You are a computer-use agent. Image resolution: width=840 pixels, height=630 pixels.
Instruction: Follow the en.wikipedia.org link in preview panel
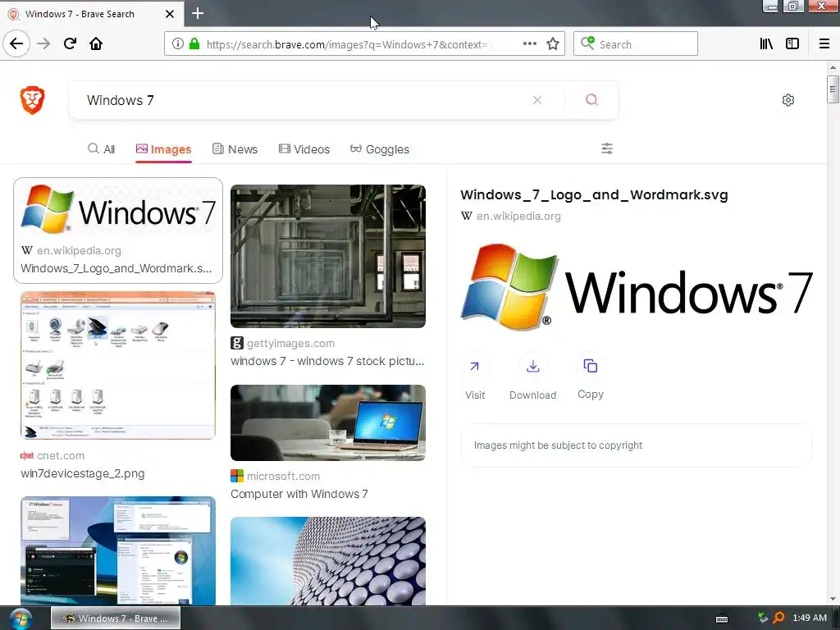point(518,216)
